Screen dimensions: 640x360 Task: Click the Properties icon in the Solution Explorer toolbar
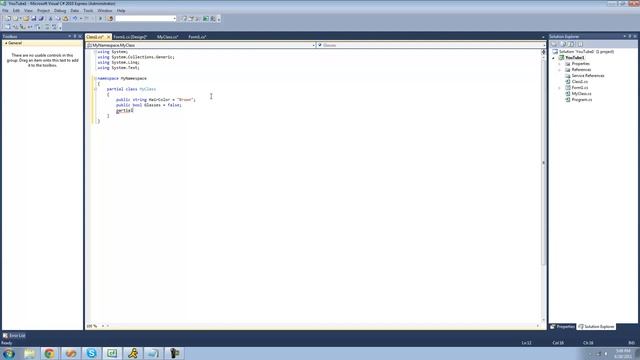(554, 44)
